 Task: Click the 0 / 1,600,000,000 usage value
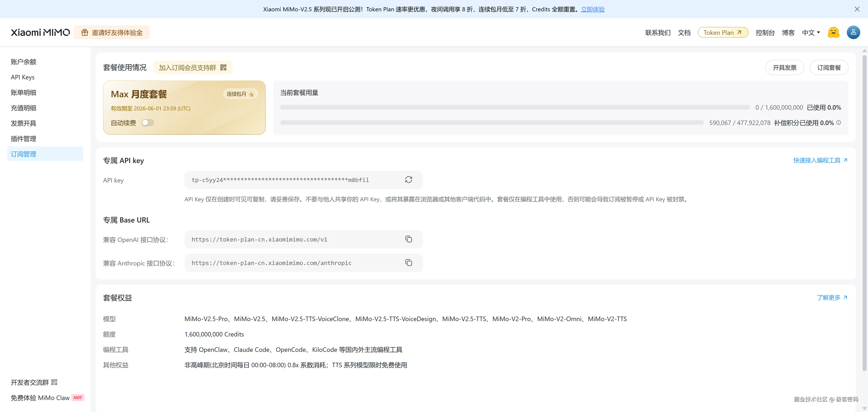[779, 107]
